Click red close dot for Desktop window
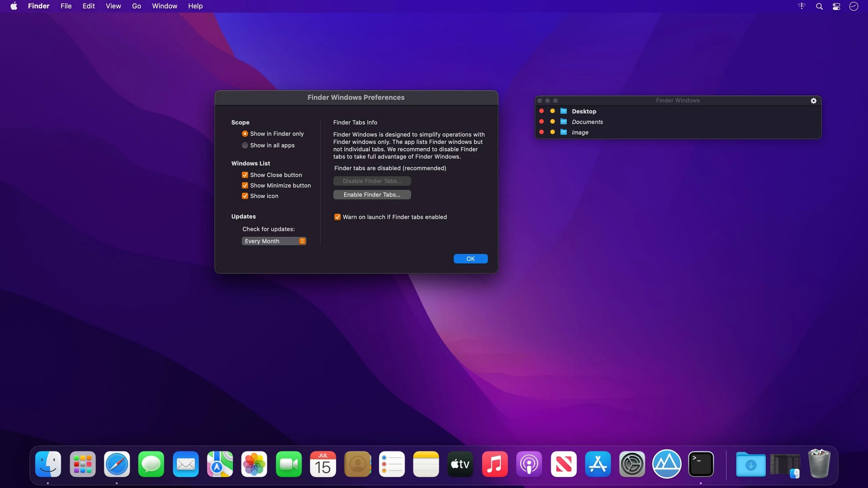This screenshot has width=868, height=488. 542,111
